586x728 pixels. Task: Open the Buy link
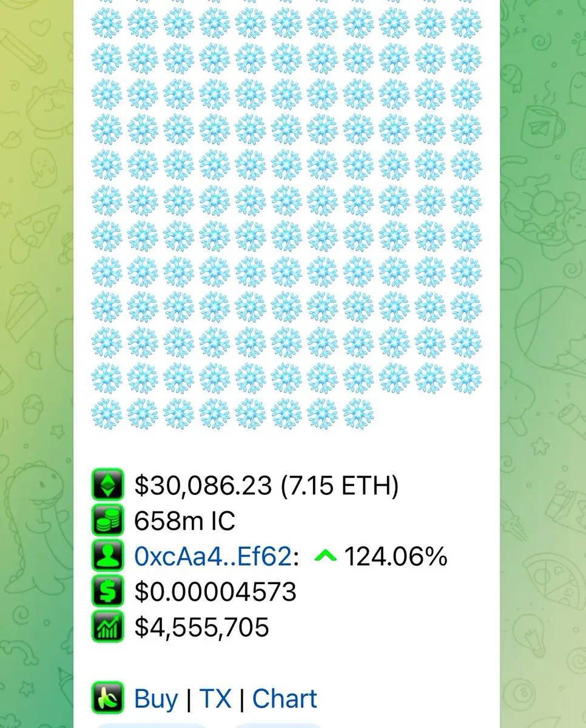pyautogui.click(x=157, y=699)
